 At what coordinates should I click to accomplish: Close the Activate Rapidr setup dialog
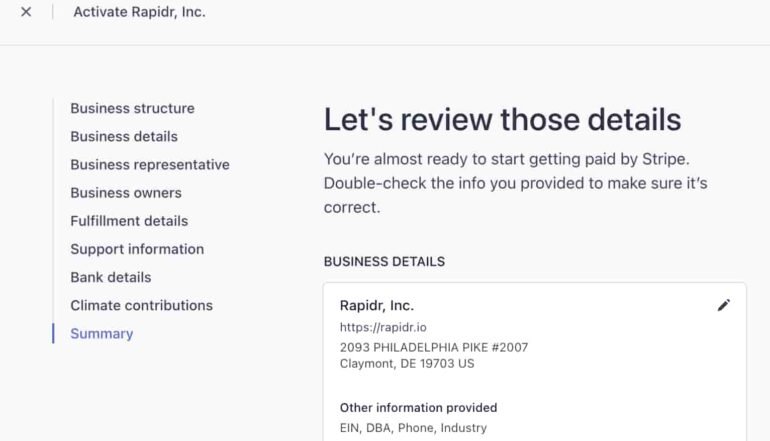(26, 12)
